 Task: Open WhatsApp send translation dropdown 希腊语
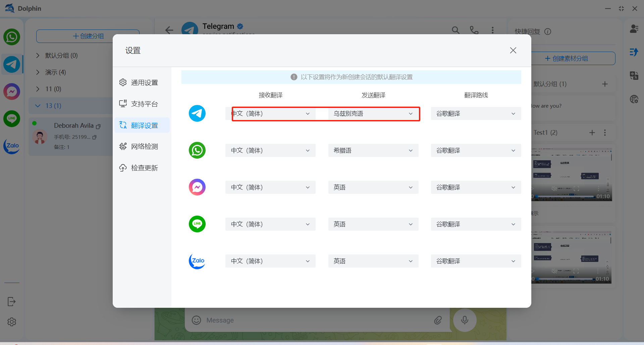pos(373,151)
